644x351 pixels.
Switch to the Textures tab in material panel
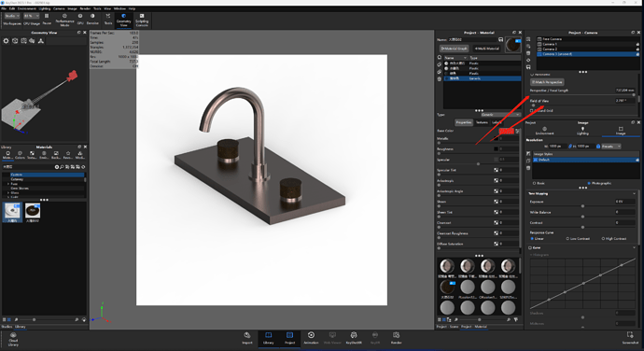[x=482, y=122]
